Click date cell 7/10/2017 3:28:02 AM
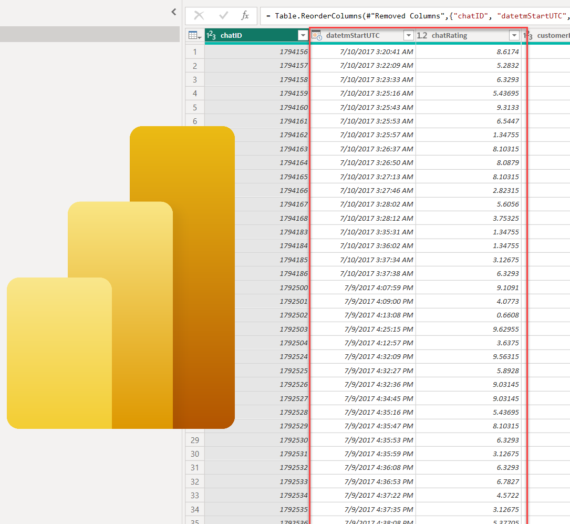Screen dimensions: 570x524 click(x=362, y=204)
